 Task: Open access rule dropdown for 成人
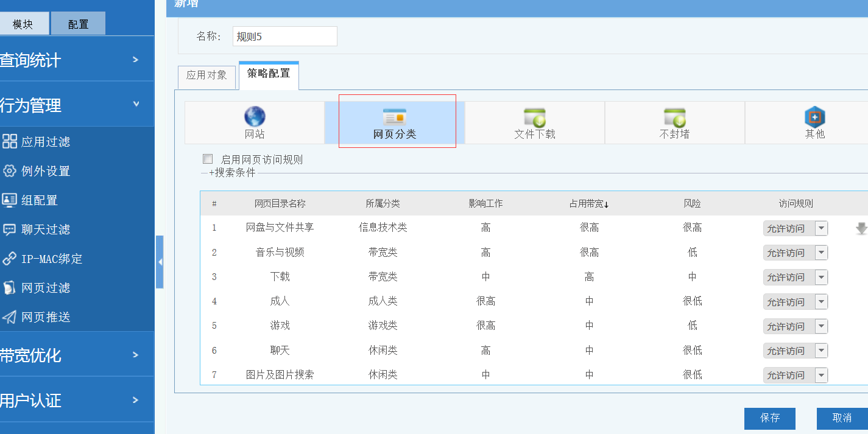[821, 302]
